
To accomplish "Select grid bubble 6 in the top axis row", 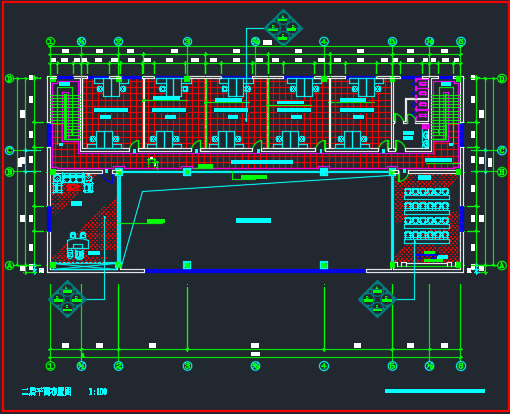I will (461, 42).
